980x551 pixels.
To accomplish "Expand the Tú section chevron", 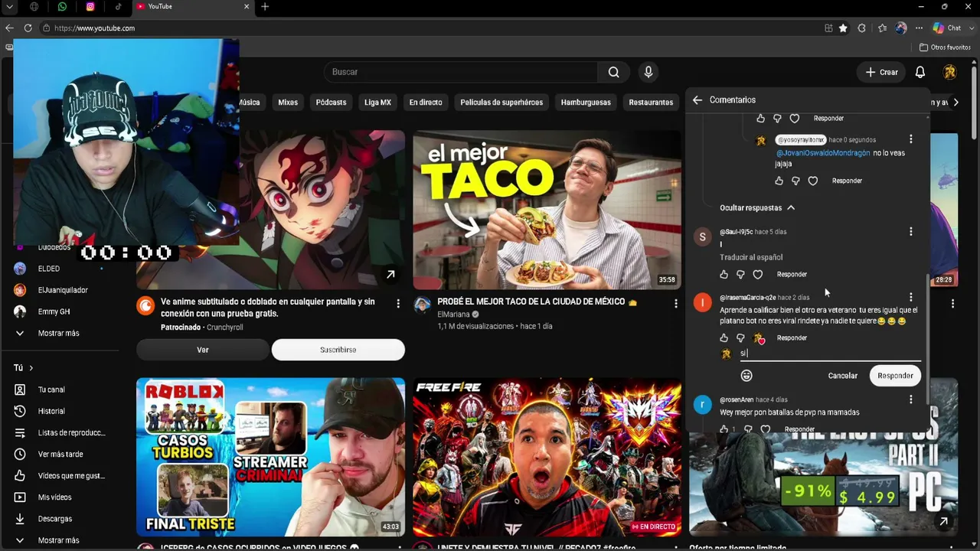I will click(x=31, y=368).
